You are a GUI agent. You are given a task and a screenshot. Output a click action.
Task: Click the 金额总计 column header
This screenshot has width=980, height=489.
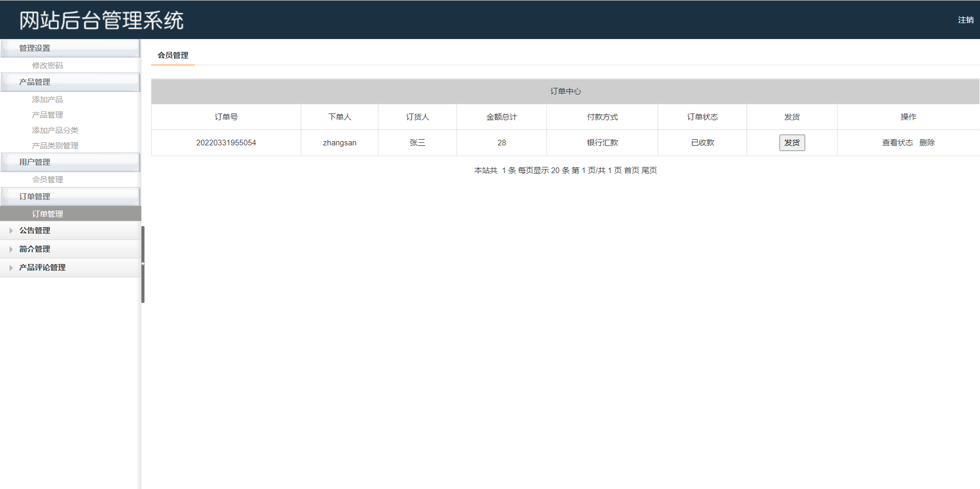[x=502, y=117]
